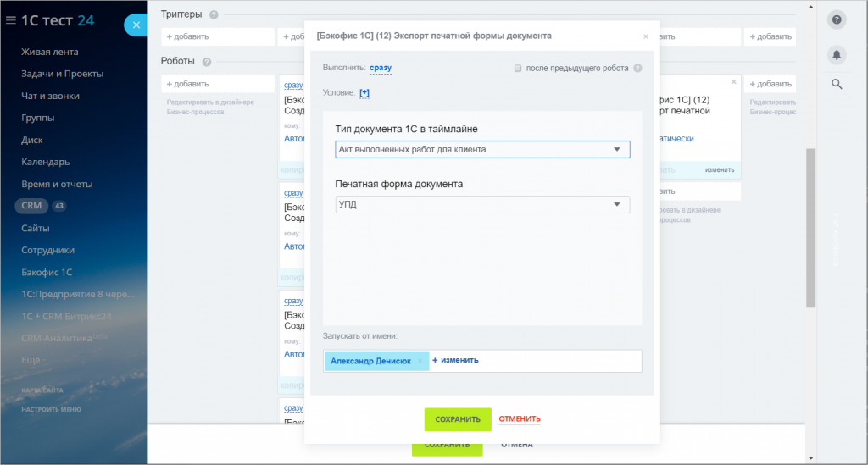Open Бэкофис 1С in sidebar

(x=47, y=272)
